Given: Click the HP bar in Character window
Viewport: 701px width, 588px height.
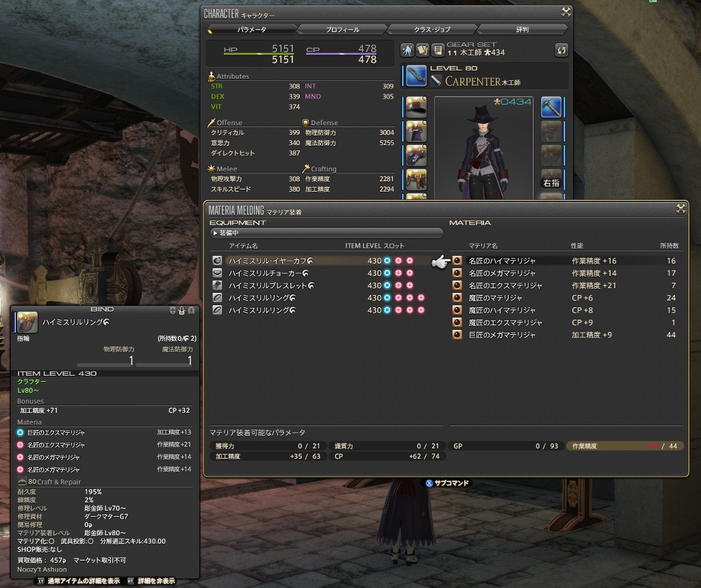Looking at the screenshot, I should click(259, 53).
